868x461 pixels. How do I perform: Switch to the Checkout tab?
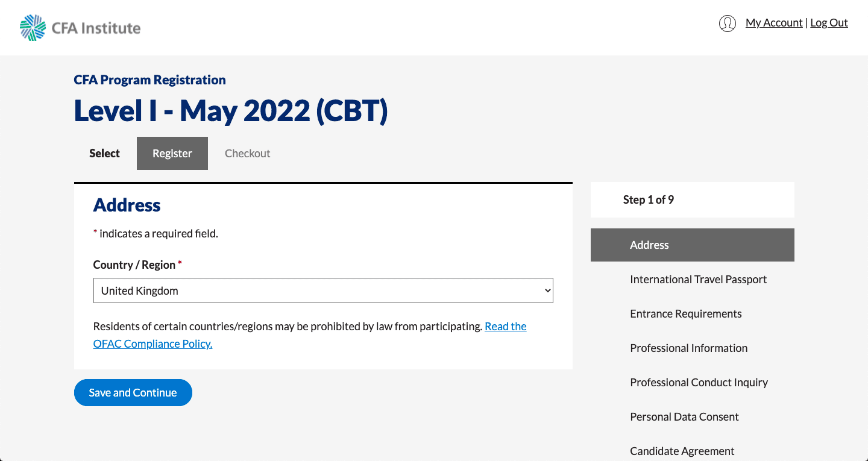point(247,153)
